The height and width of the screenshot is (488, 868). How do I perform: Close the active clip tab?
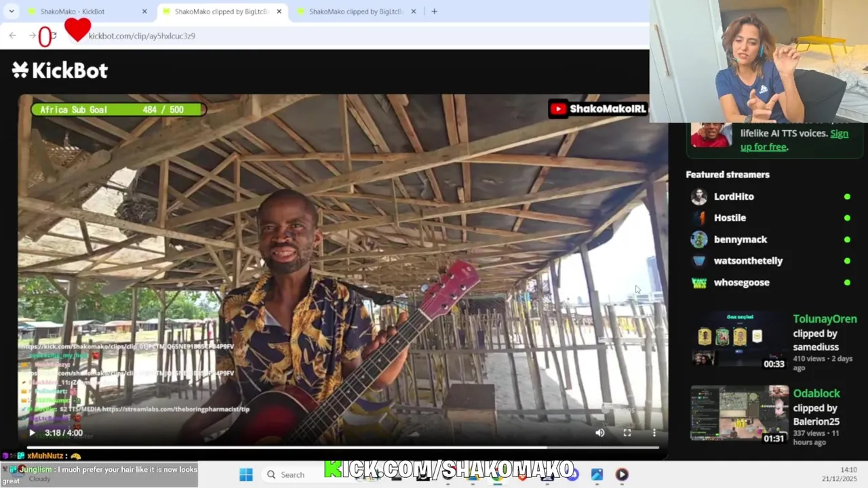[279, 12]
